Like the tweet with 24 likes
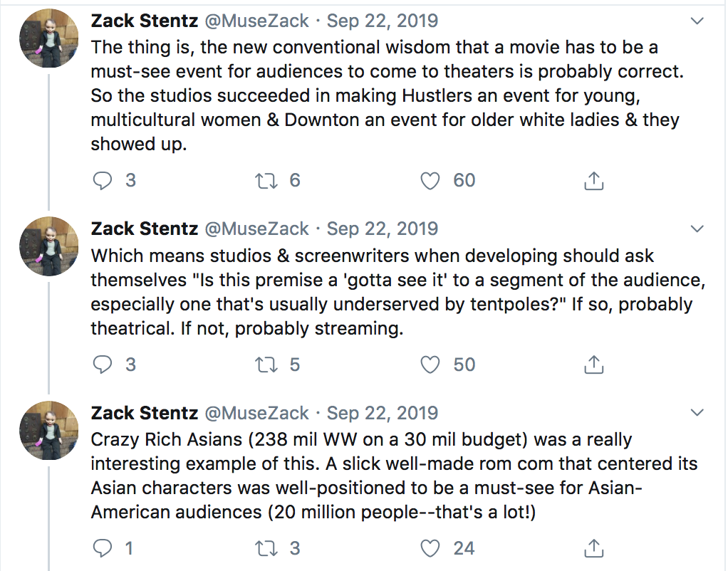728x571 pixels. click(430, 548)
